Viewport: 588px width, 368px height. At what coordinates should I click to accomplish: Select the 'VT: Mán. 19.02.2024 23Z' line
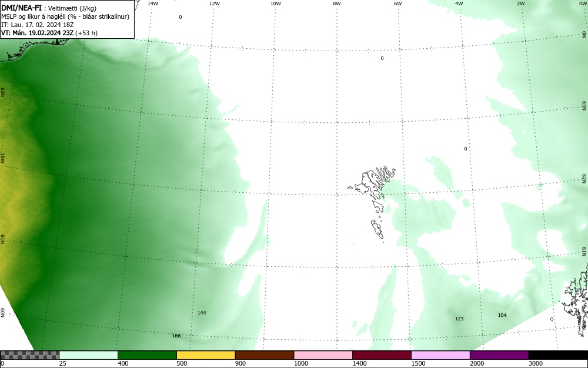[x=38, y=33]
